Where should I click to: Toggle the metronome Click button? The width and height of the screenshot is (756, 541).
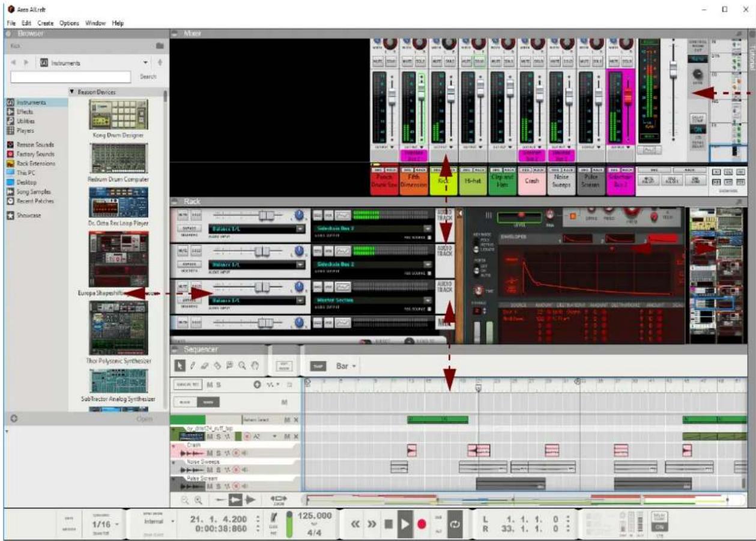tap(273, 518)
